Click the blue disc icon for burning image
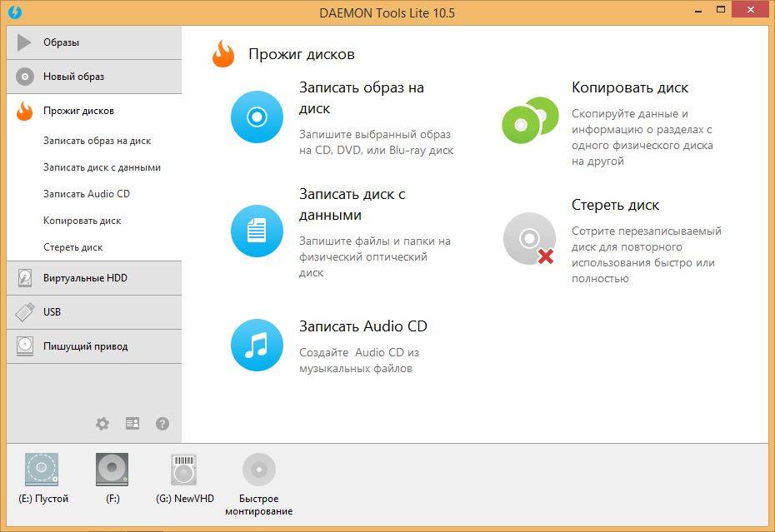The height and width of the screenshot is (532, 775). [x=257, y=117]
